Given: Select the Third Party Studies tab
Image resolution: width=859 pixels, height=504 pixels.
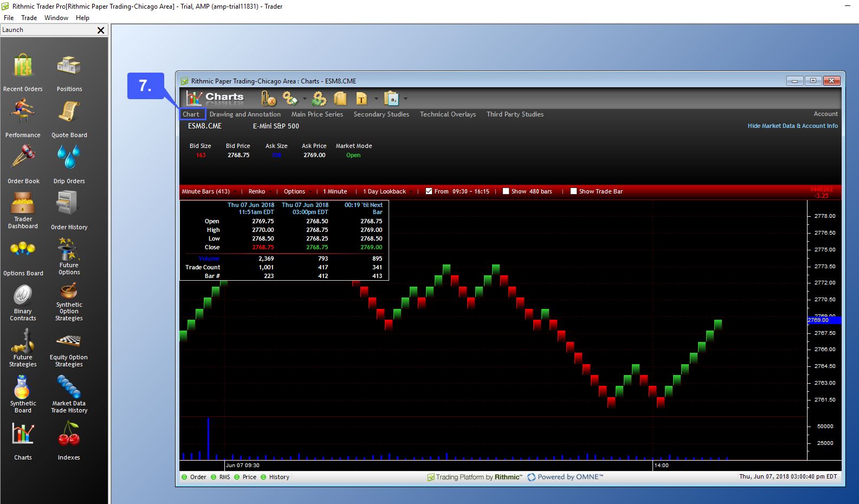Looking at the screenshot, I should pyautogui.click(x=515, y=114).
